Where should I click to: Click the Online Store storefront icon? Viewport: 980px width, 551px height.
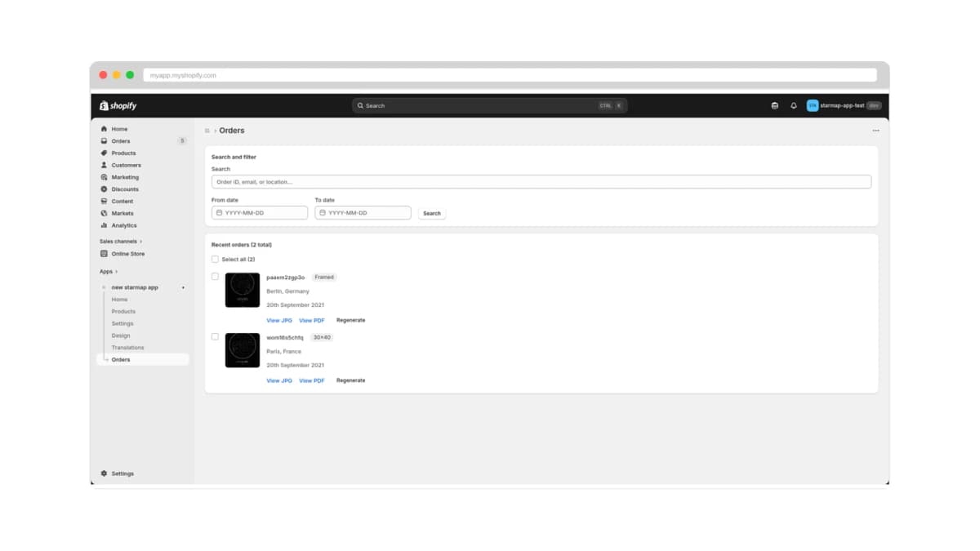pyautogui.click(x=104, y=254)
